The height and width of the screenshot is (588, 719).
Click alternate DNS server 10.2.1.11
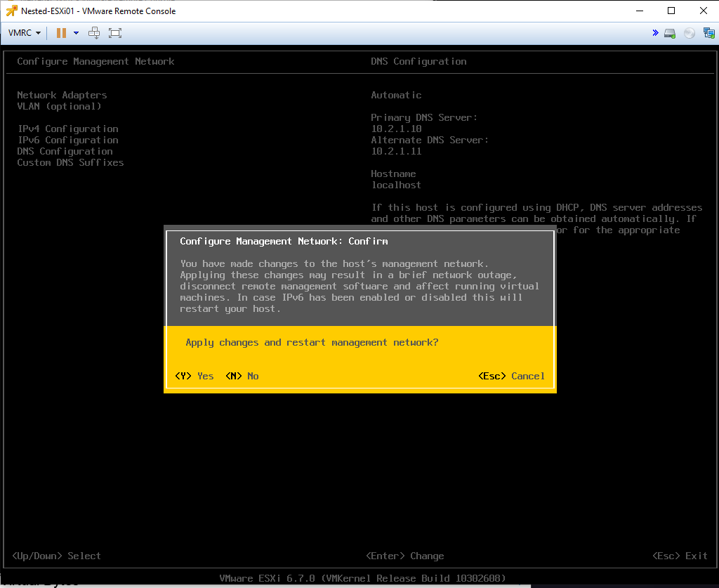[x=396, y=151]
